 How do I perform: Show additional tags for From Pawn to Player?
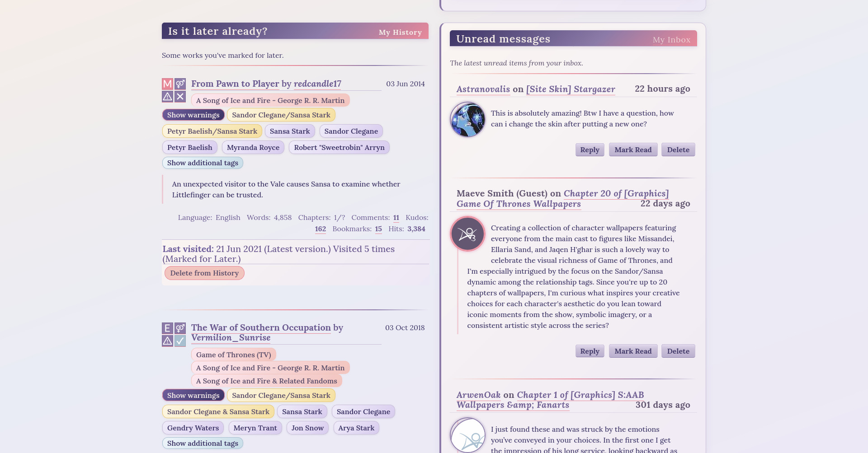[203, 163]
